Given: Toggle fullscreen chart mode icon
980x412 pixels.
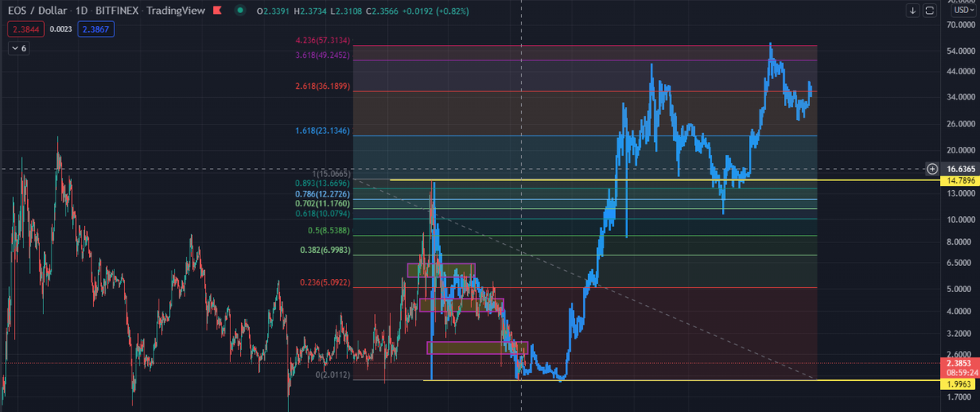Looking at the screenshot, I should pos(929,11).
